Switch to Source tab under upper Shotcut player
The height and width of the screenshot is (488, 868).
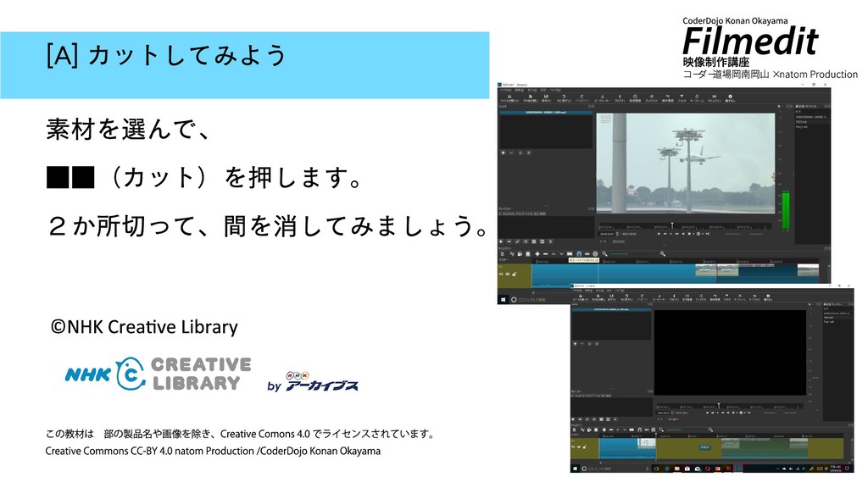click(x=603, y=241)
